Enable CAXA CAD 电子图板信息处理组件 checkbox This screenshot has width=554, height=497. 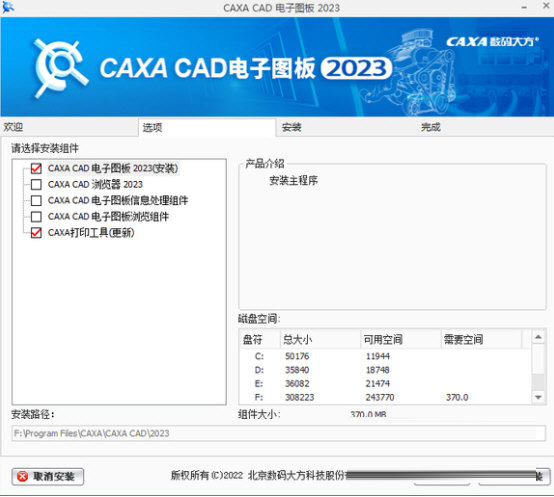click(x=36, y=201)
